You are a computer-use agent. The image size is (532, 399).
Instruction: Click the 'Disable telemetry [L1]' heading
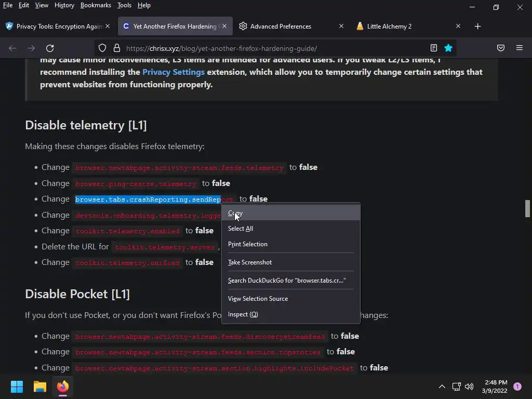(x=86, y=125)
